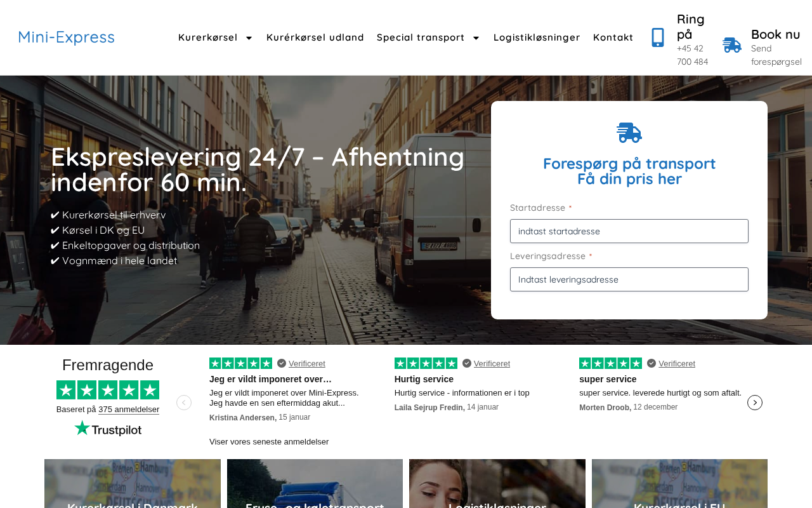Open the 375 anmeldelser link
This screenshot has width=812, height=508.
pyautogui.click(x=129, y=410)
